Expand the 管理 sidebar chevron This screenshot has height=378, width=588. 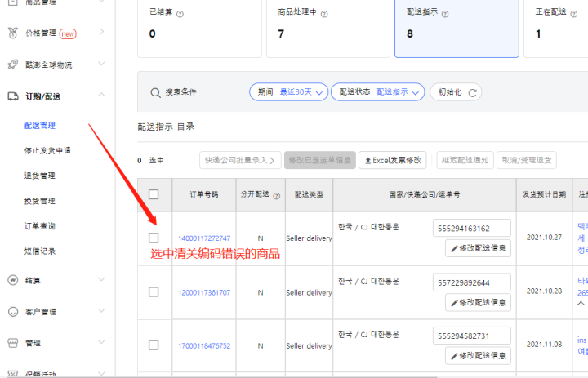click(101, 341)
